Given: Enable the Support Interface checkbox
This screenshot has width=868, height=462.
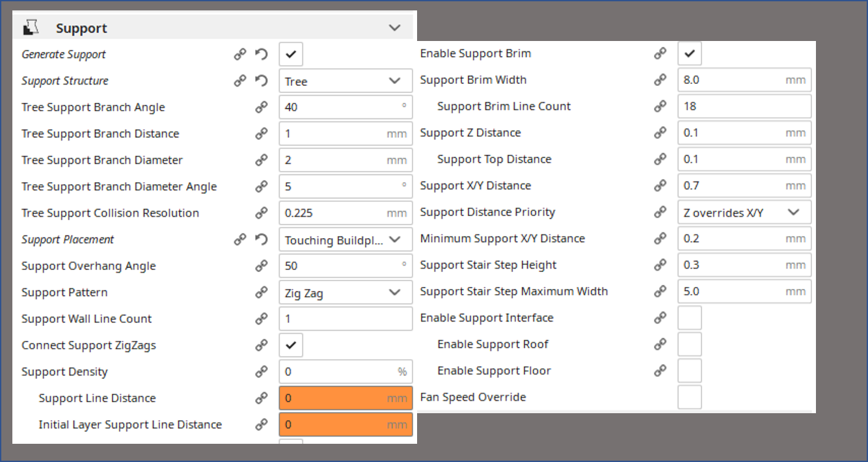Looking at the screenshot, I should pos(690,318).
